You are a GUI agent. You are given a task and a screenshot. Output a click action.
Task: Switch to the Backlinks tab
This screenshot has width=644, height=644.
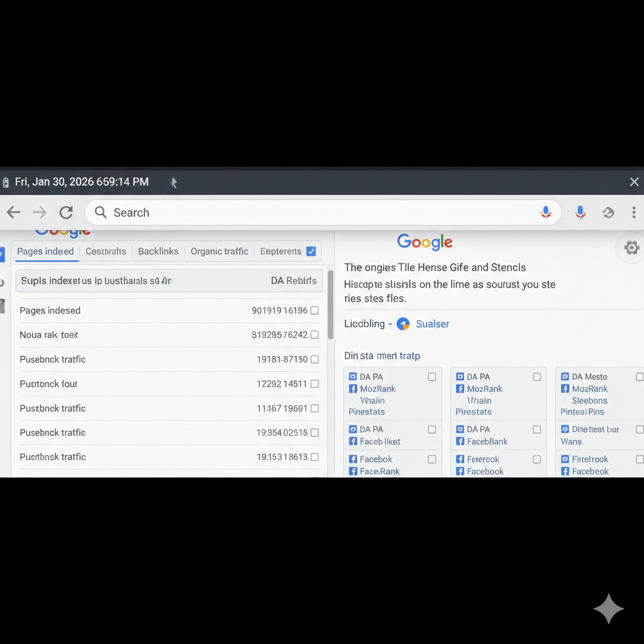click(x=158, y=251)
